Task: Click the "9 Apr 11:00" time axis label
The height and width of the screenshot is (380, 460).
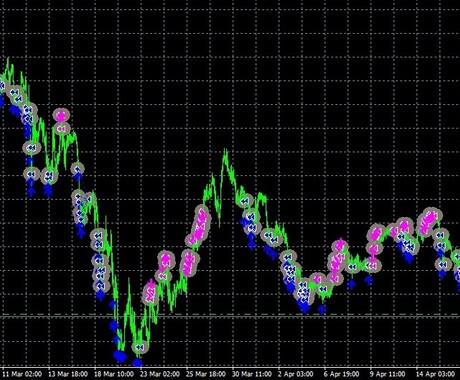Action: (388, 374)
